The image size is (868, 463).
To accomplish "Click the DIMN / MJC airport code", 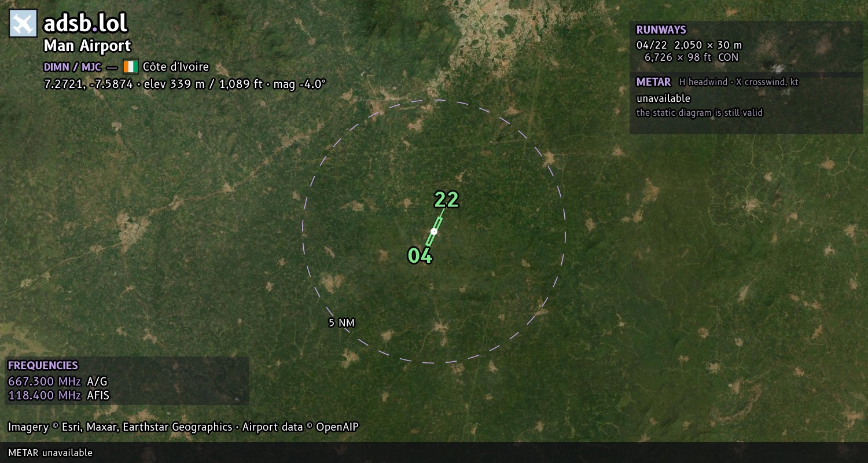I will (x=72, y=67).
